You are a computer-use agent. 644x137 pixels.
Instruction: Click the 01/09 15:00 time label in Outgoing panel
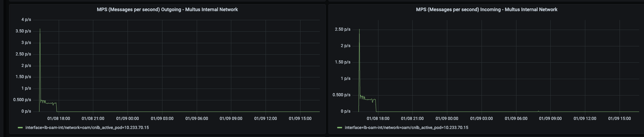tap(300, 119)
